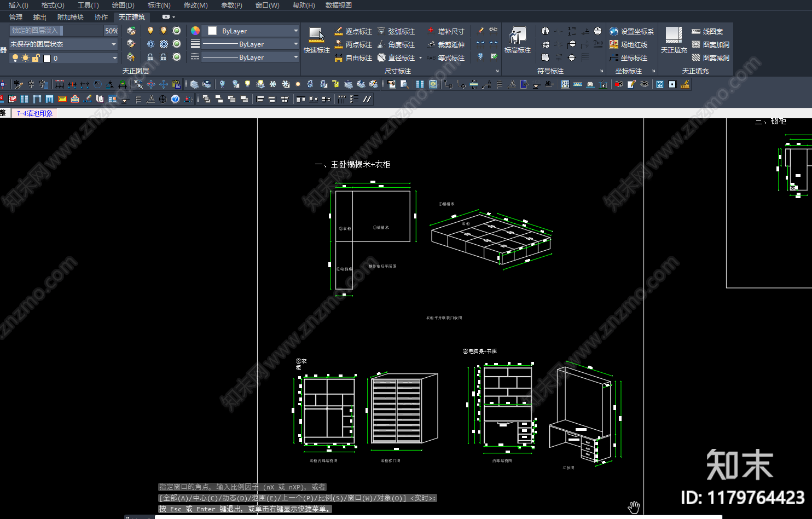
Task: Open the 数据视图 menu
Action: [339, 5]
